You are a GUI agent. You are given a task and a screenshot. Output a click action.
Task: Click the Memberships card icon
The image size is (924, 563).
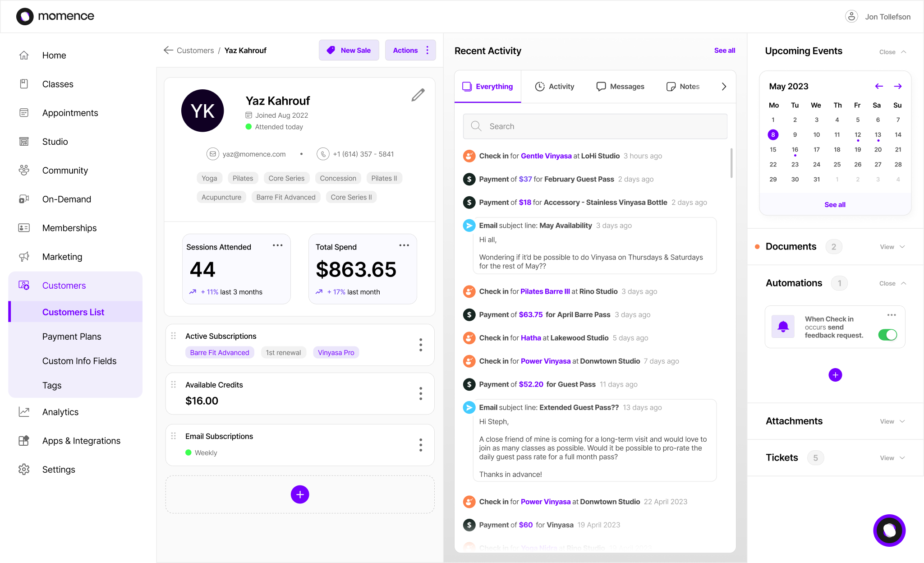coord(24,228)
